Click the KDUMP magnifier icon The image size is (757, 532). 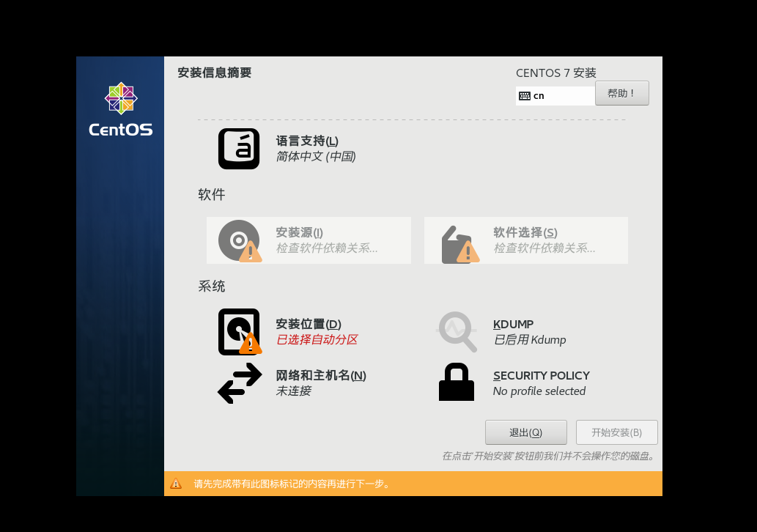click(457, 332)
